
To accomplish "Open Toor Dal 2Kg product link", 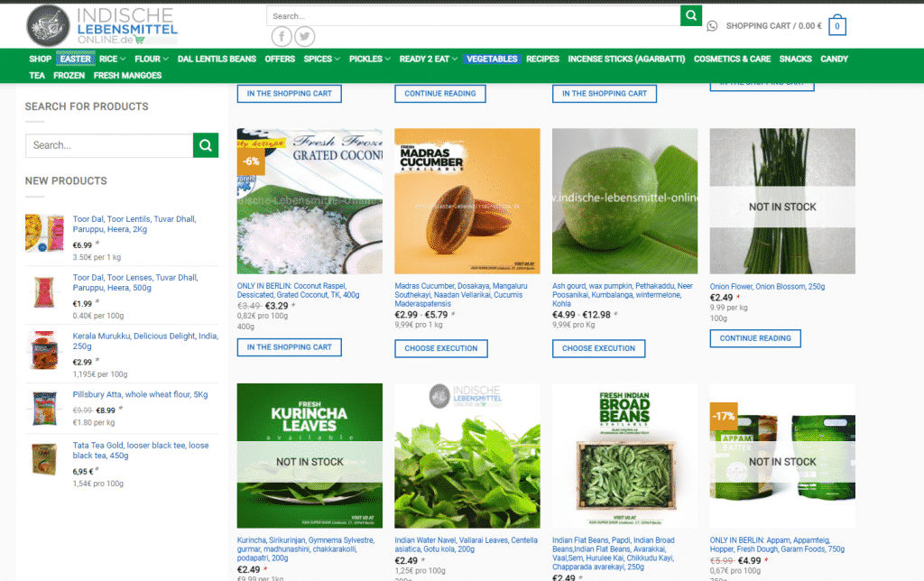I will tap(134, 224).
